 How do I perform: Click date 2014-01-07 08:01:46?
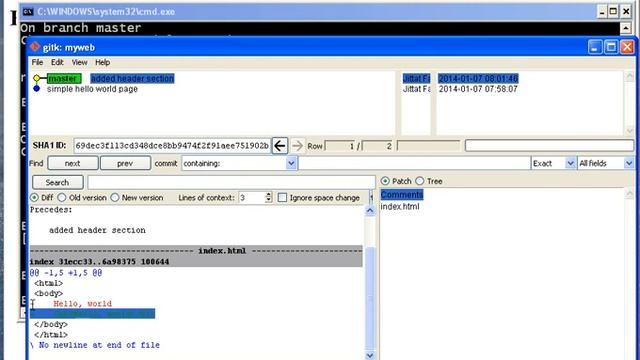(478, 78)
